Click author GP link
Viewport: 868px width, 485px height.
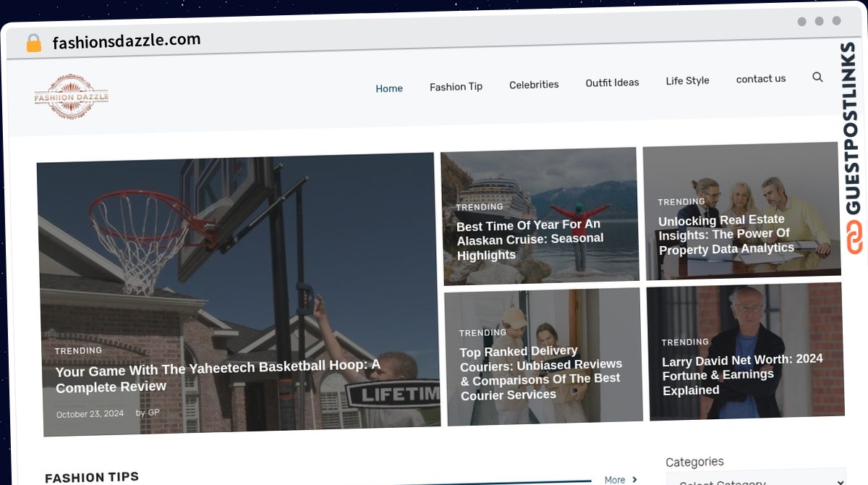[x=154, y=413]
